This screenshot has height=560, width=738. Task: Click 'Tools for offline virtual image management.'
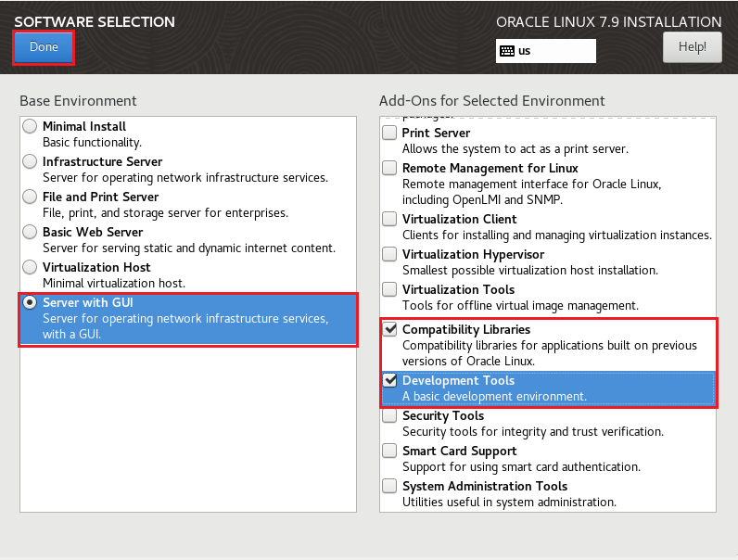[520, 305]
